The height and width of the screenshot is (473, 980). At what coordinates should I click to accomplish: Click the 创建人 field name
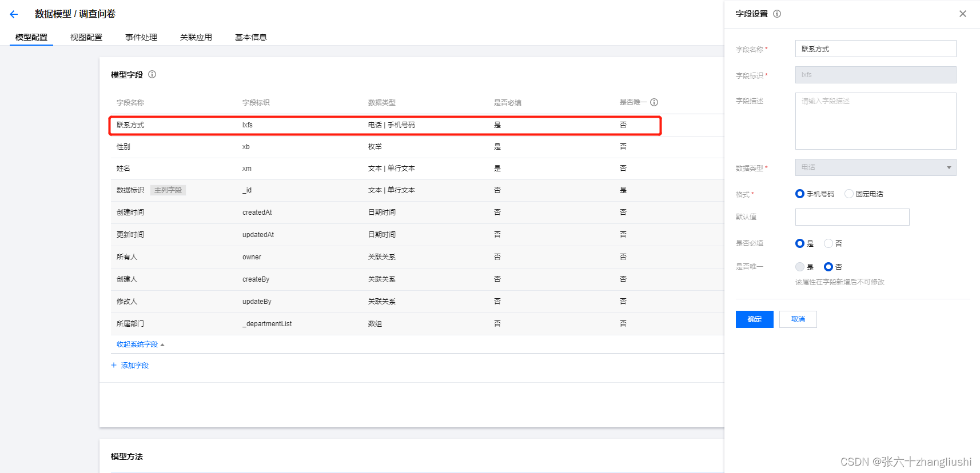click(127, 279)
